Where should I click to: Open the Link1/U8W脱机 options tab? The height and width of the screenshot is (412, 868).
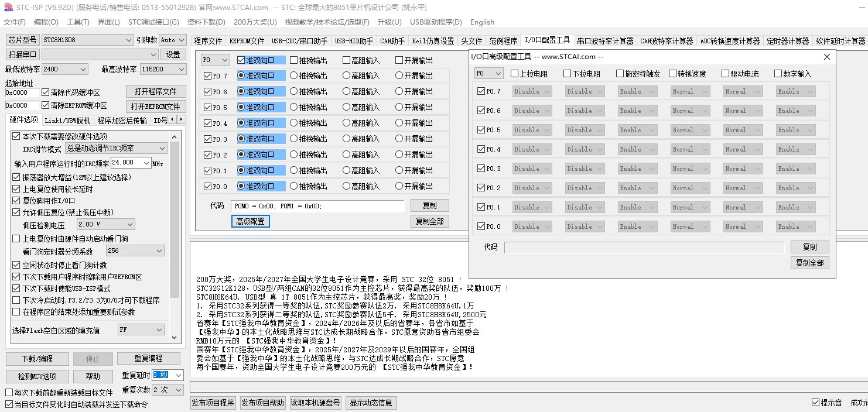click(67, 121)
